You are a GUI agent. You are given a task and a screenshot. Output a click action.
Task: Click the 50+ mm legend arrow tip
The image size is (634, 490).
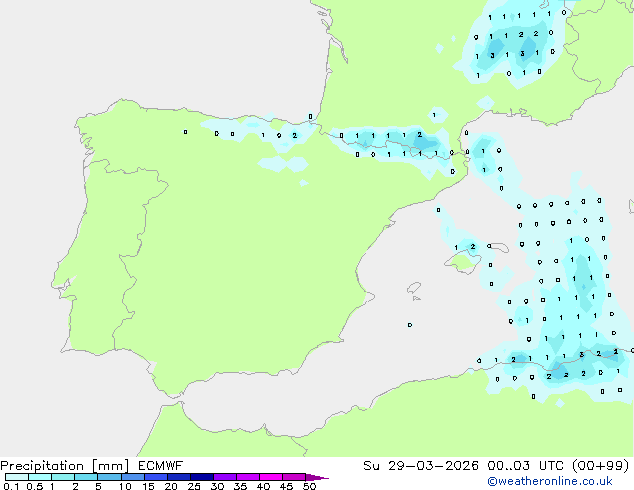click(x=317, y=477)
